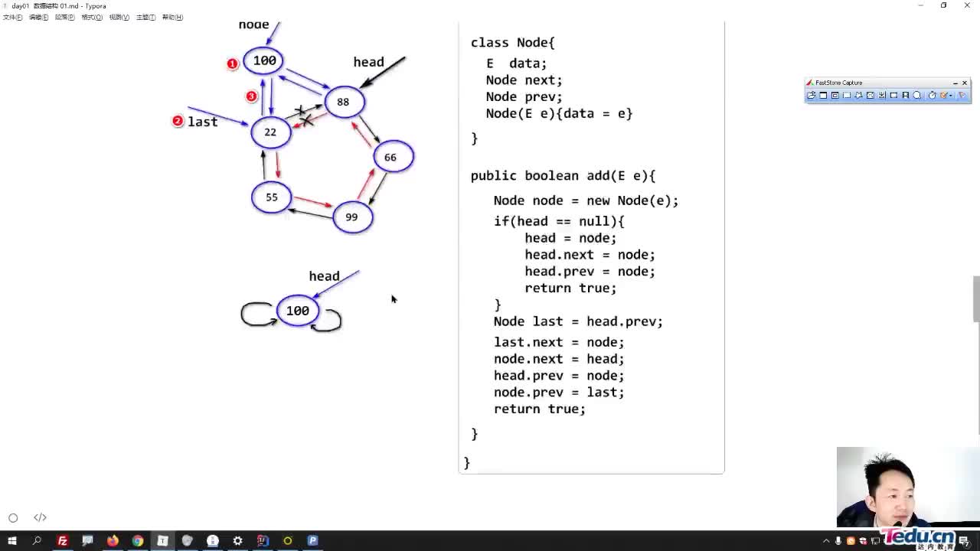The width and height of the screenshot is (980, 551).
Task: Open the 文件(F) menu
Action: coord(12,17)
